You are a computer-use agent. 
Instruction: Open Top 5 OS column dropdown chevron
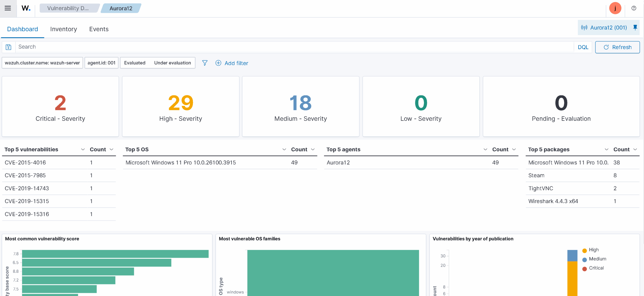click(284, 149)
